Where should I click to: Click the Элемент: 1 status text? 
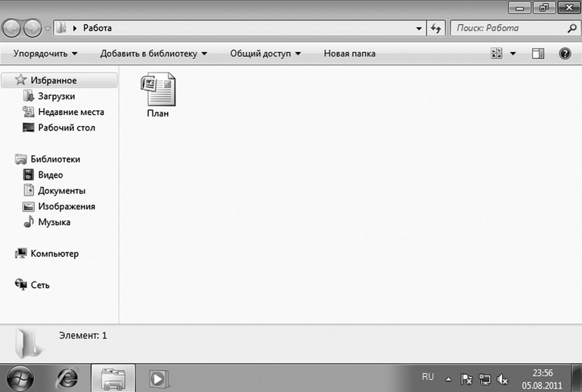(83, 335)
